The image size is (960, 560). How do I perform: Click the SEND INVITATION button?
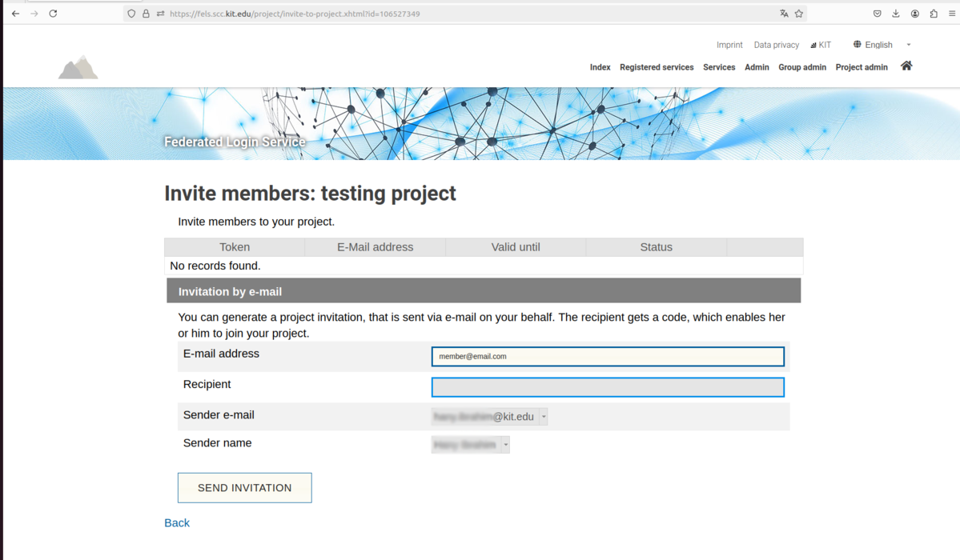coord(245,488)
